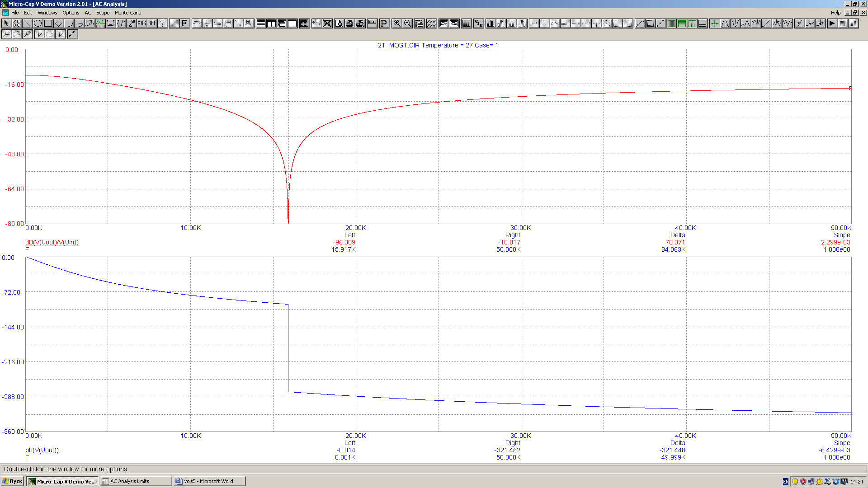Click the phase curve vertical drop near 16K

click(x=288, y=348)
